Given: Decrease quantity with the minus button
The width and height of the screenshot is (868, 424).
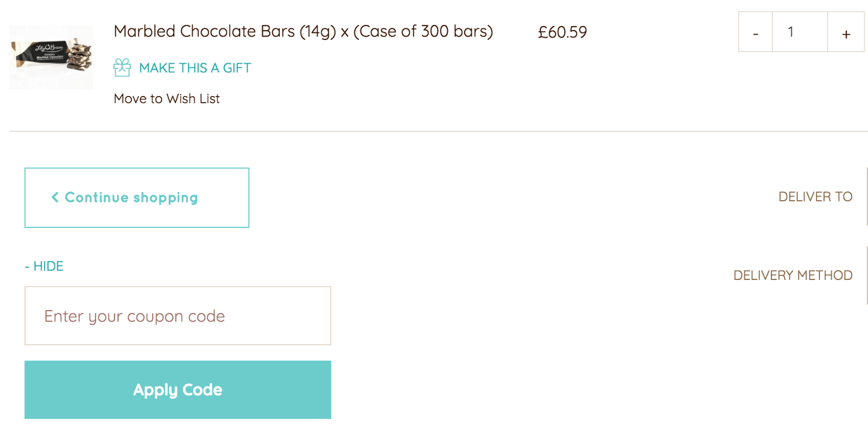Looking at the screenshot, I should coord(756,32).
